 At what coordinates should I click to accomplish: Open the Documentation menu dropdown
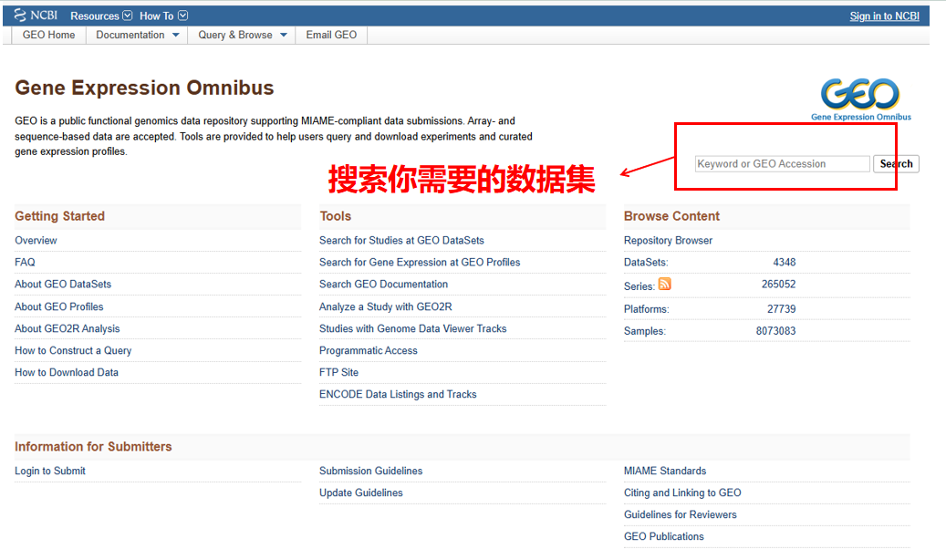(138, 35)
